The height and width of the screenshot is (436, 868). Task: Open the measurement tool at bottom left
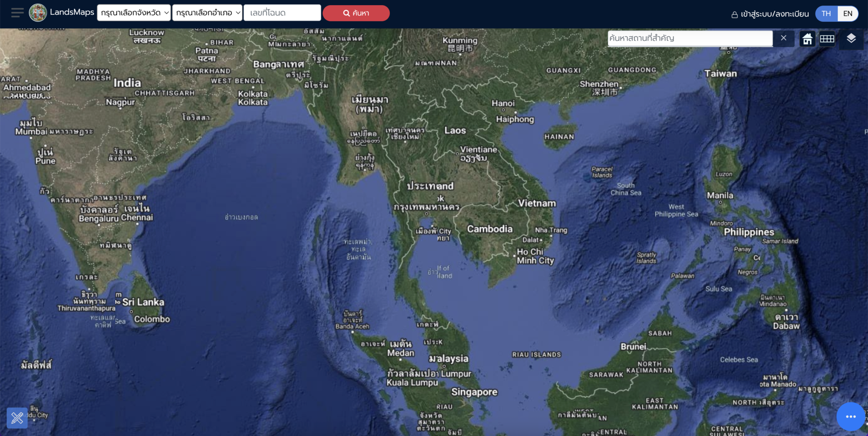(17, 418)
